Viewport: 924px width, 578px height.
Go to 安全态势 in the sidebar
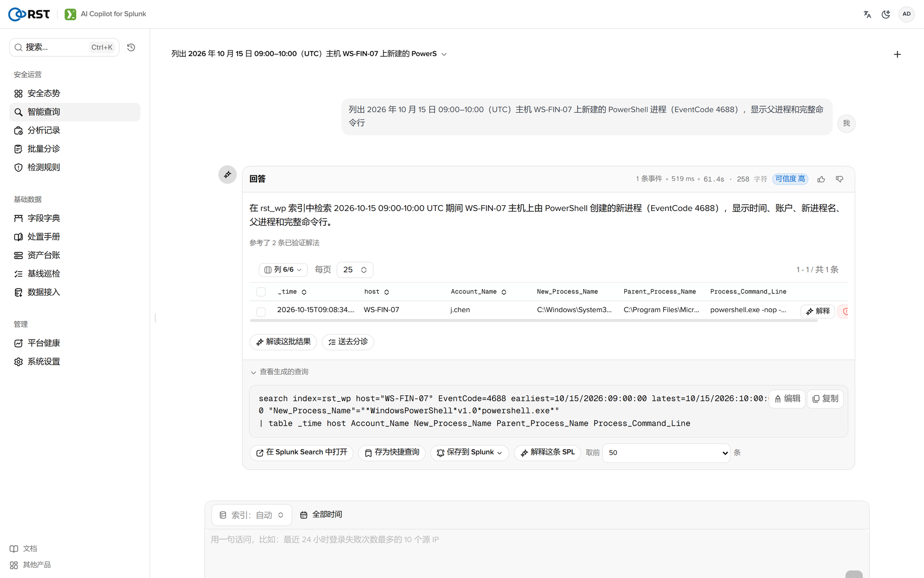pyautogui.click(x=75, y=93)
